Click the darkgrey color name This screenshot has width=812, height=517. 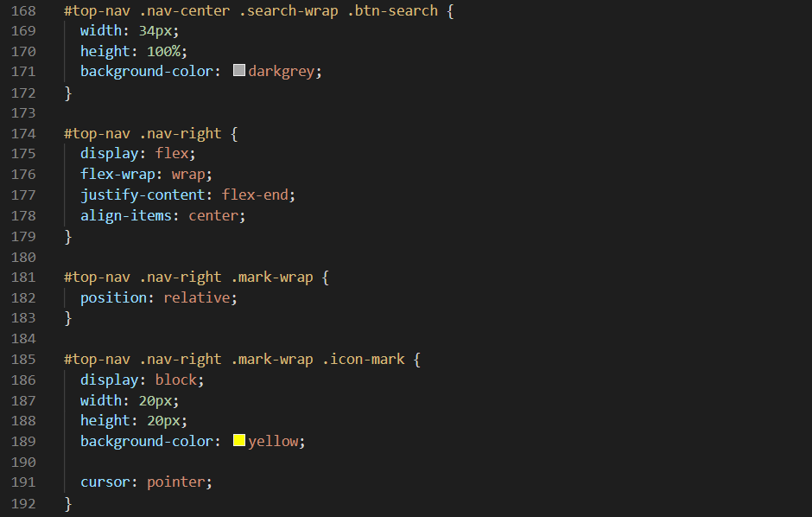click(282, 72)
